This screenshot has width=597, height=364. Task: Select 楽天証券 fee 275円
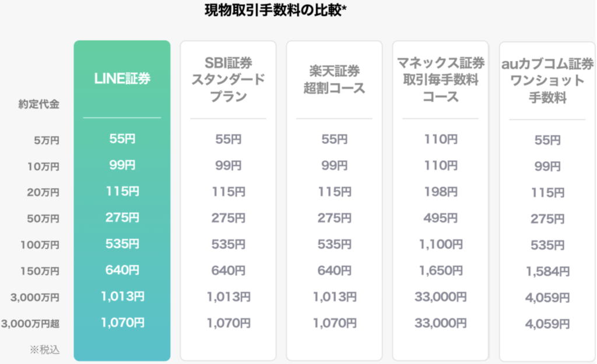(x=334, y=218)
